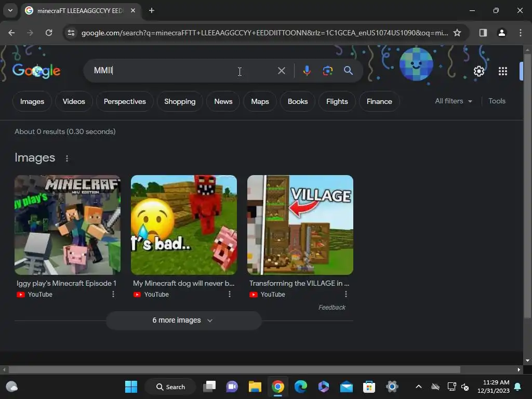Open the Mail app from taskbar

click(x=347, y=387)
